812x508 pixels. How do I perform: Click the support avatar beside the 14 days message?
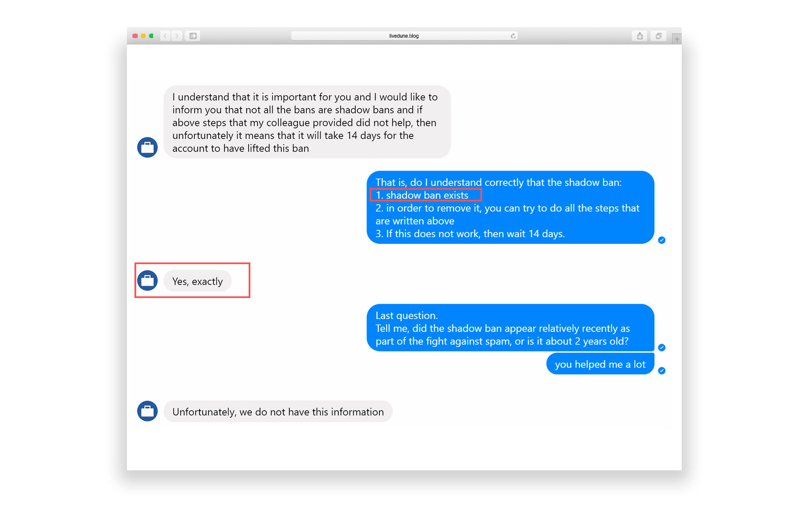(x=147, y=148)
